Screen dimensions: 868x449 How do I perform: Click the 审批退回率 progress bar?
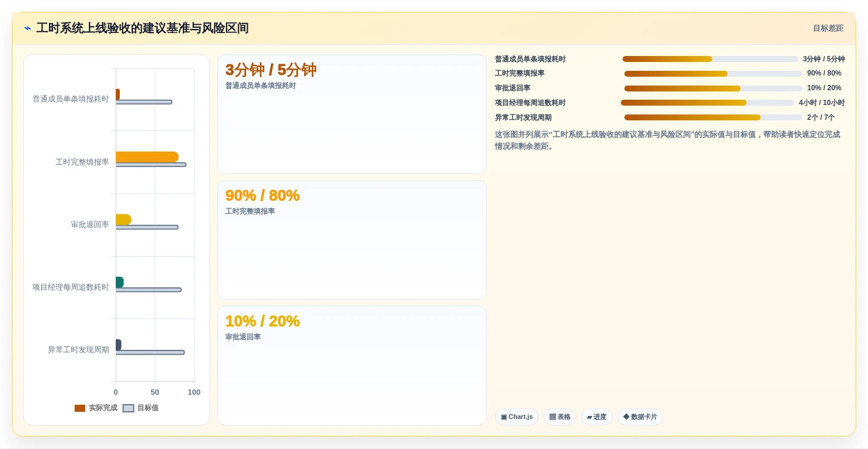713,89
